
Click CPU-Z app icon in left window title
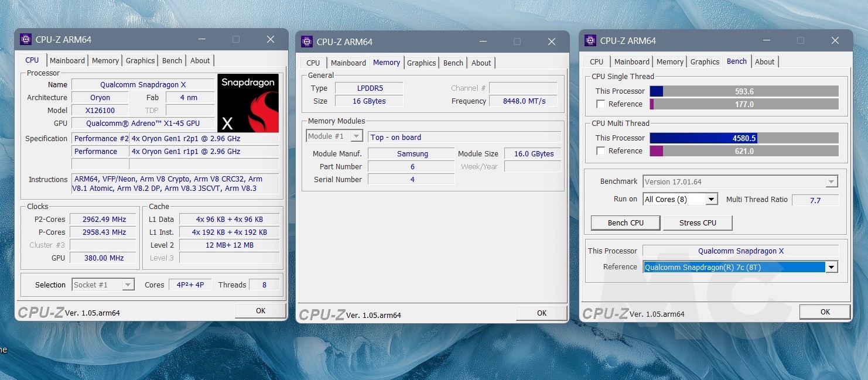(26, 39)
